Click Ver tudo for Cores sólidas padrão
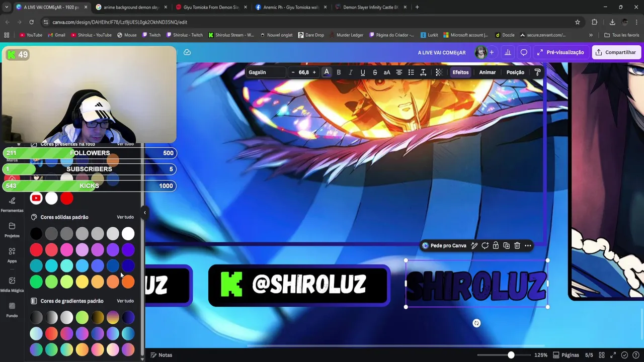The width and height of the screenshot is (644, 362). 125,217
